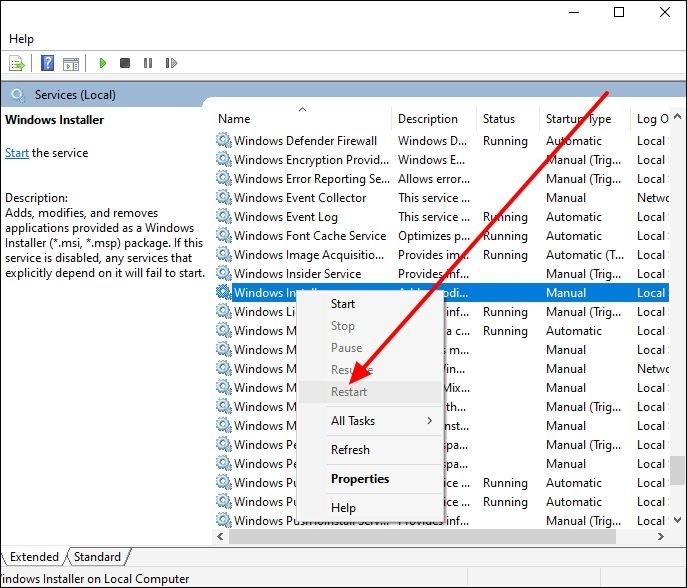Sort by the Status column header
This screenshot has width=687, height=588.
(x=499, y=119)
